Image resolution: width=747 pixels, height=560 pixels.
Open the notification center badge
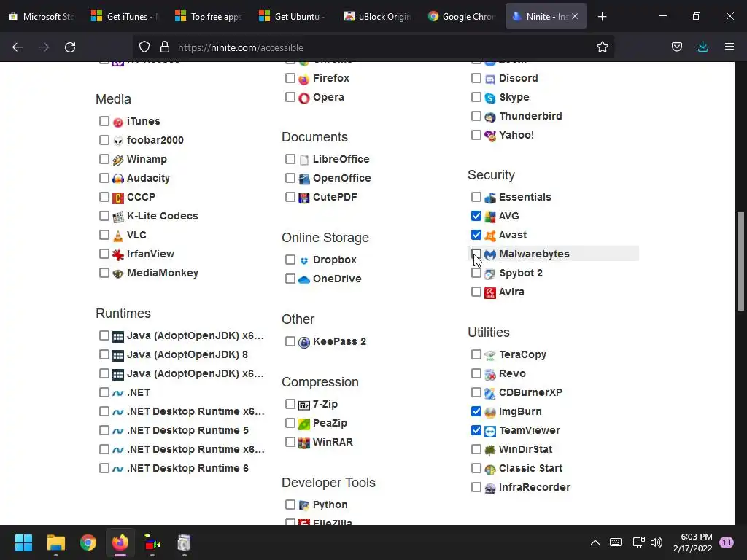pos(726,542)
